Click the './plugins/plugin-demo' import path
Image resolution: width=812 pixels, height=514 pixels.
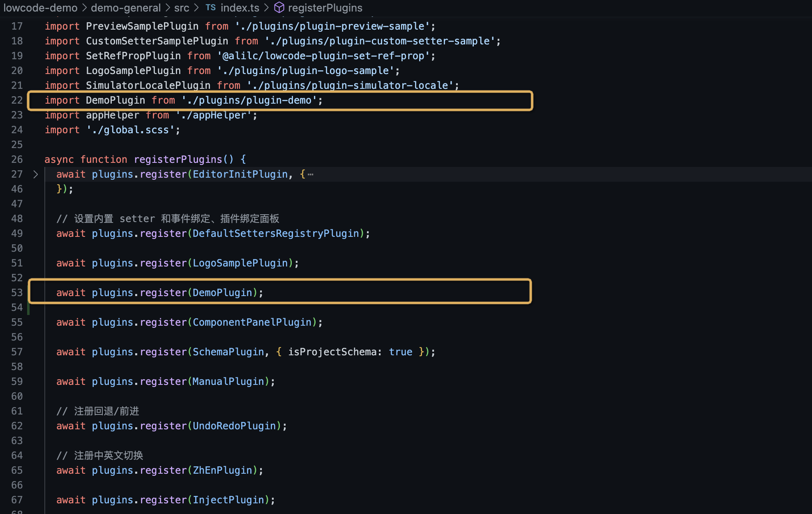tap(249, 100)
